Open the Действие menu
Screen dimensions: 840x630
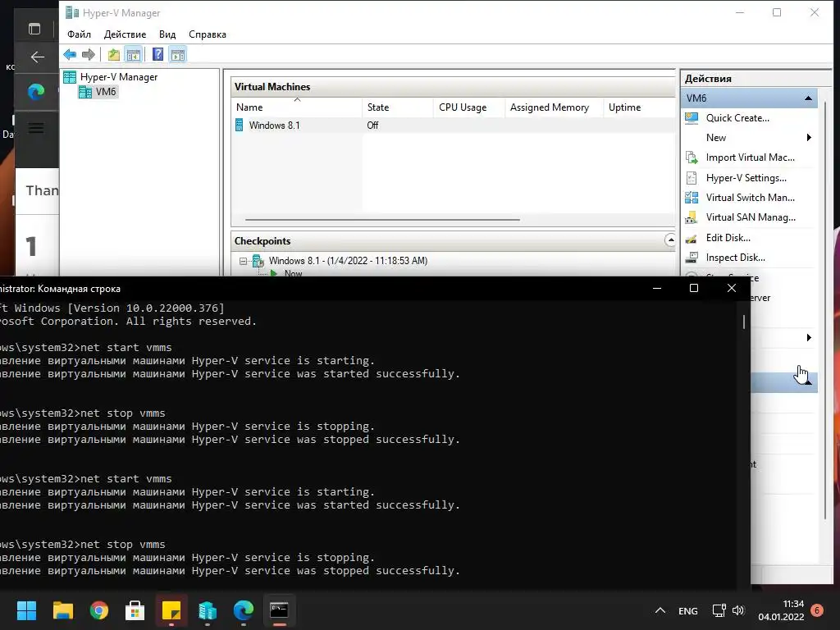pos(125,34)
